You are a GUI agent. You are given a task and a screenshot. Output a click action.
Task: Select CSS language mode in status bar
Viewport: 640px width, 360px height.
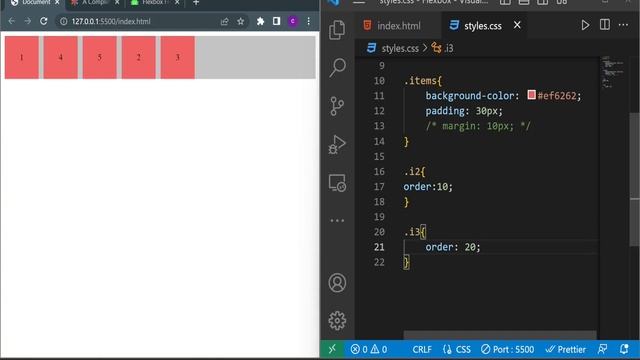click(x=457, y=349)
